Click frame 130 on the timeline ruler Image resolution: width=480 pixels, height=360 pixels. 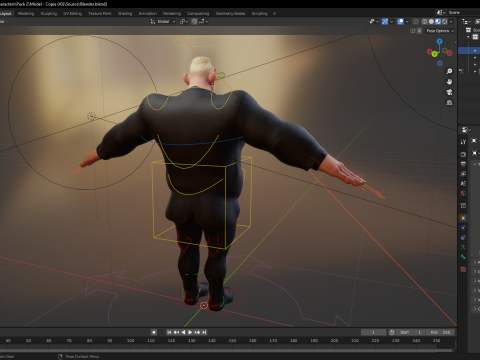(x=192, y=340)
